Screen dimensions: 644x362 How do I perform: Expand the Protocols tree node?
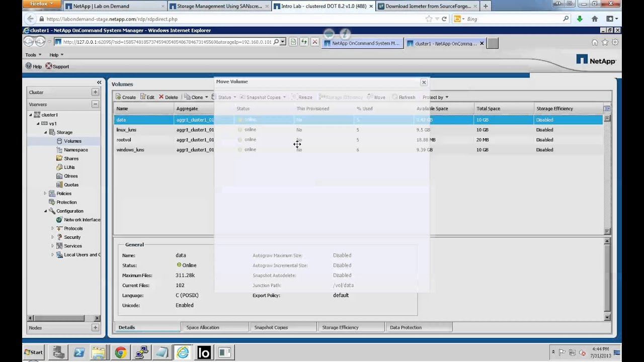pos(52,228)
